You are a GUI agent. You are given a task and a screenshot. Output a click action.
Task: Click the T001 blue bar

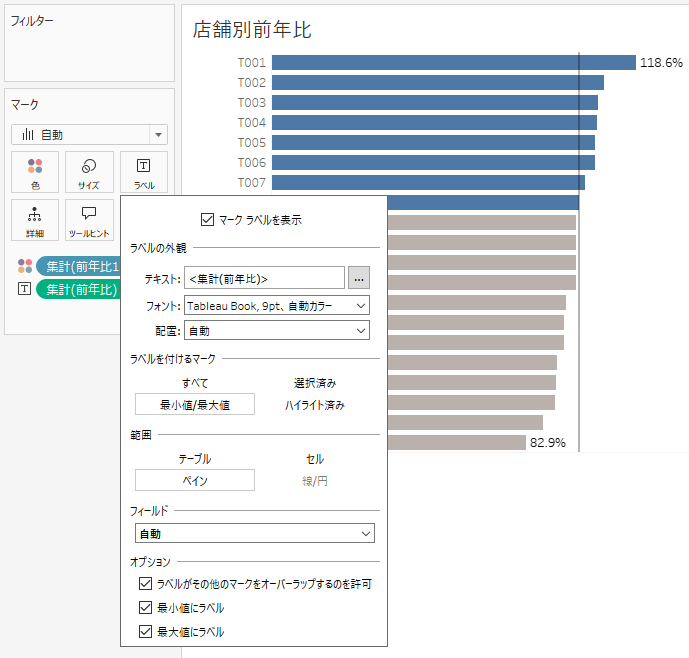click(x=454, y=62)
